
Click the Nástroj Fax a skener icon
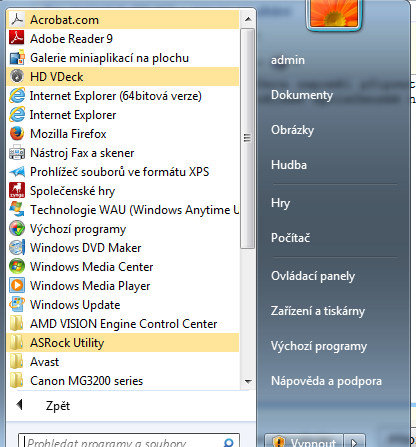(x=17, y=153)
